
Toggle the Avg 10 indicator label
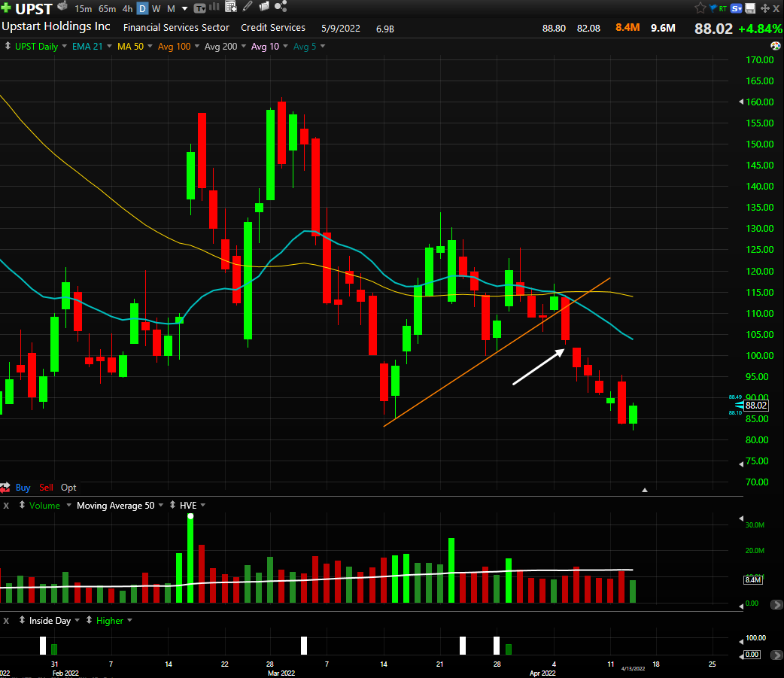265,47
